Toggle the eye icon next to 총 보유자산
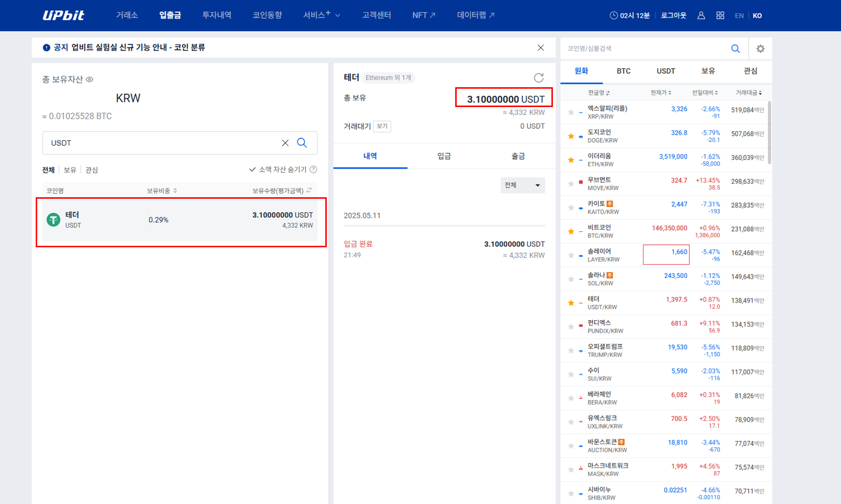The width and height of the screenshot is (841, 504). [x=89, y=79]
